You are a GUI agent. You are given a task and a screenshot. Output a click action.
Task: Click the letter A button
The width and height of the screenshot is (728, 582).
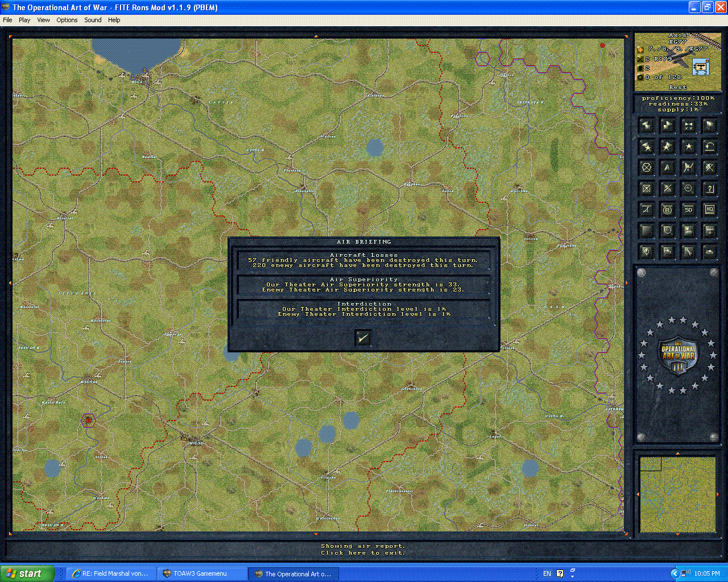(x=667, y=168)
